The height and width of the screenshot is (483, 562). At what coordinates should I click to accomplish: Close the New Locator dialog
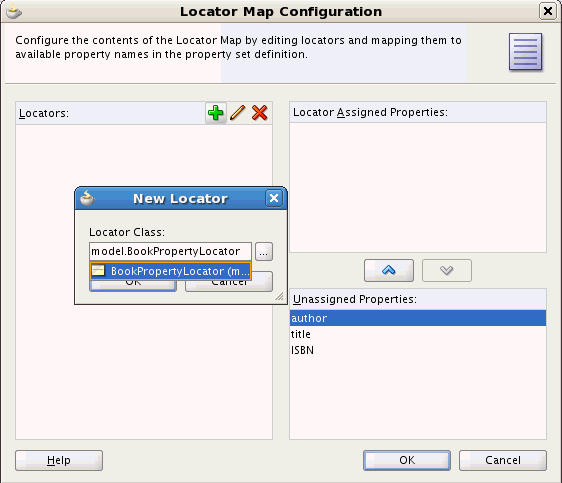pos(274,198)
